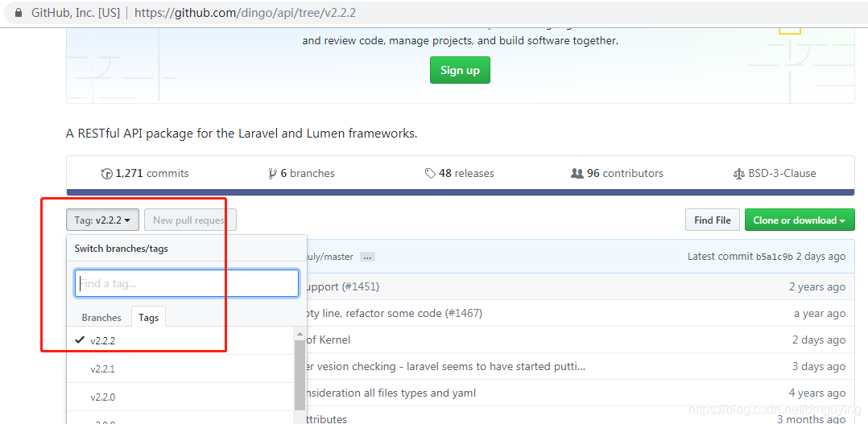Click the tag list scroll up arrow

[300, 334]
